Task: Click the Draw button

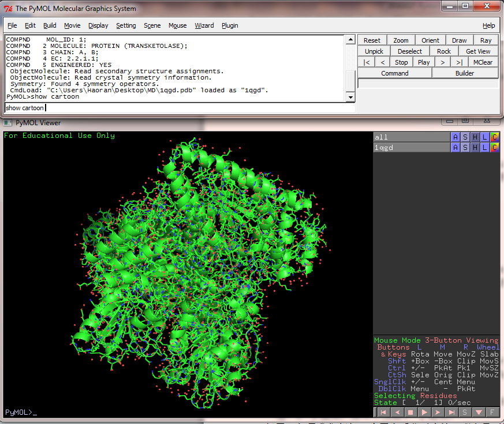Action: (x=460, y=40)
